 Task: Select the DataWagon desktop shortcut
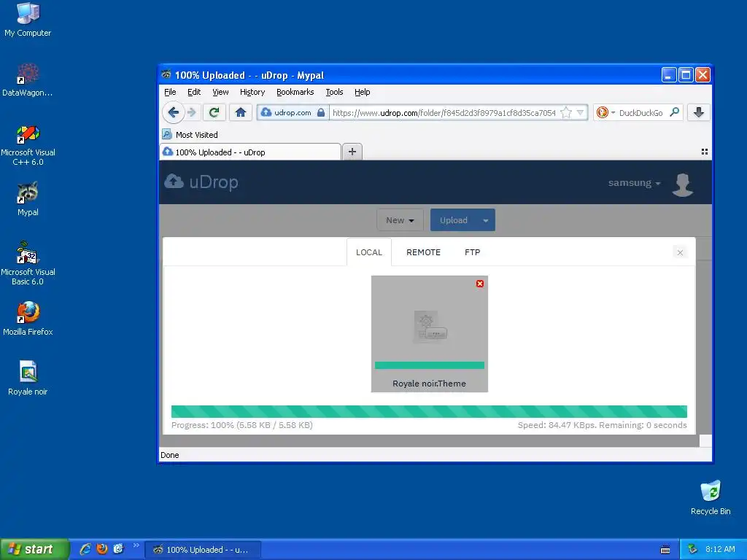(x=28, y=80)
